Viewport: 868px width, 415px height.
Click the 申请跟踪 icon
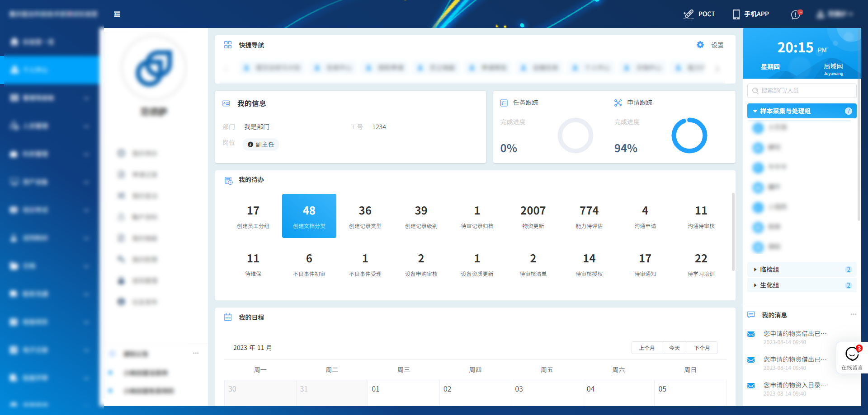(x=618, y=103)
